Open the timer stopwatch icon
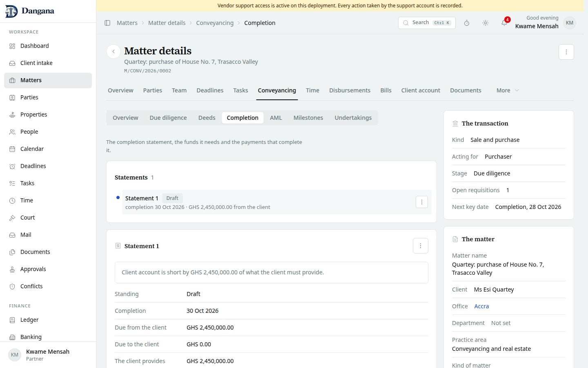The height and width of the screenshot is (368, 588). (x=467, y=23)
